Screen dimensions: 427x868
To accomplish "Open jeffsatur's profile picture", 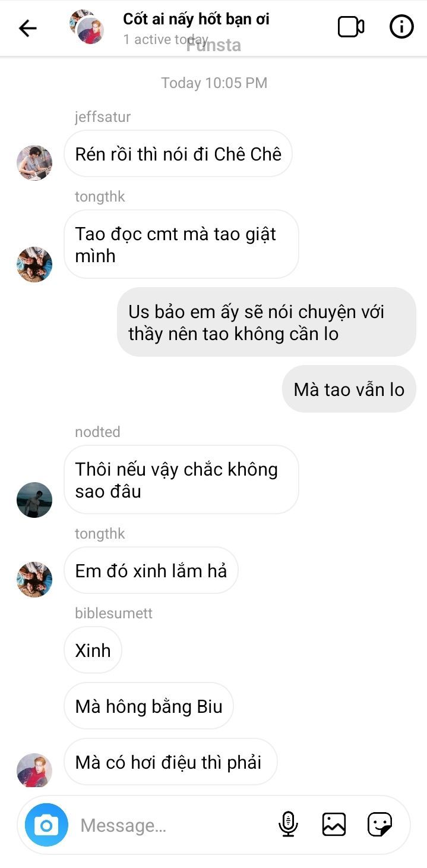I will (34, 162).
